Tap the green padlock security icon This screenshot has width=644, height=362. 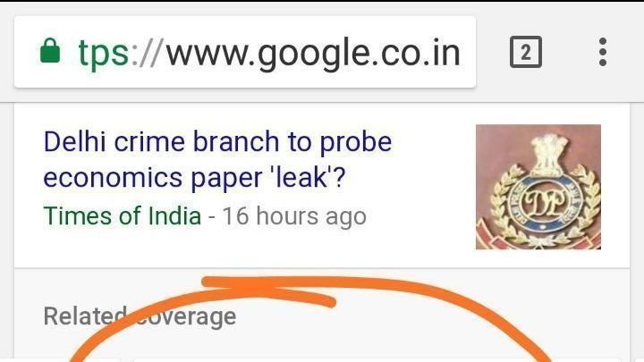point(50,51)
